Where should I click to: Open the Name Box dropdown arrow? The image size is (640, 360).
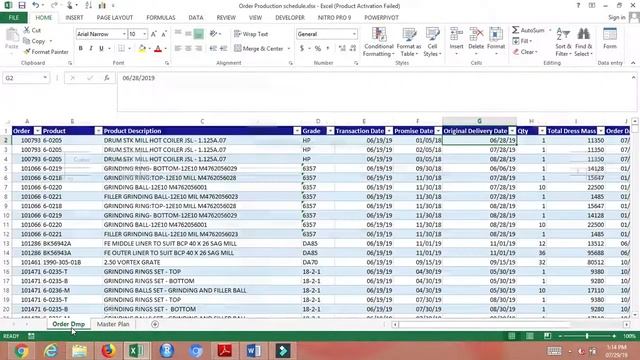(x=45, y=78)
